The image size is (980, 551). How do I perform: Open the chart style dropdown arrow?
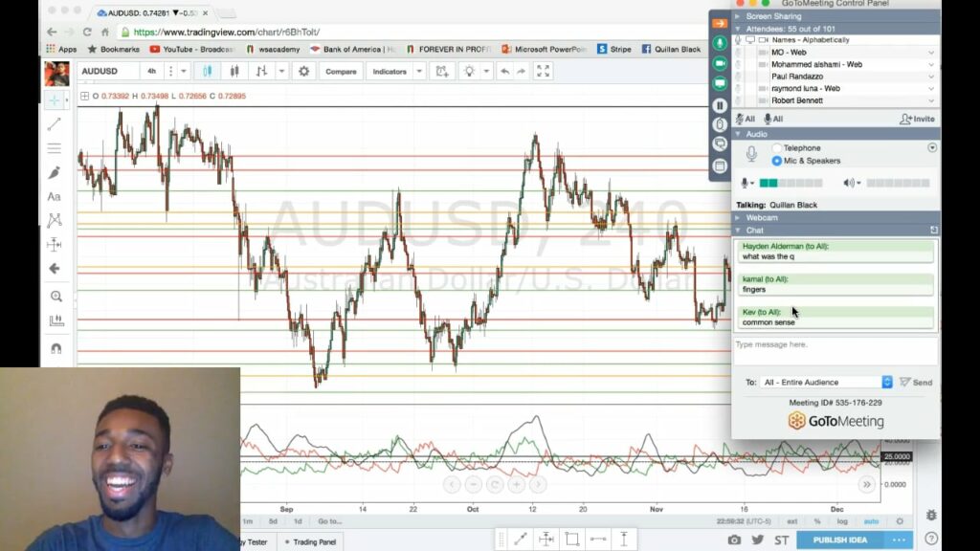[281, 71]
